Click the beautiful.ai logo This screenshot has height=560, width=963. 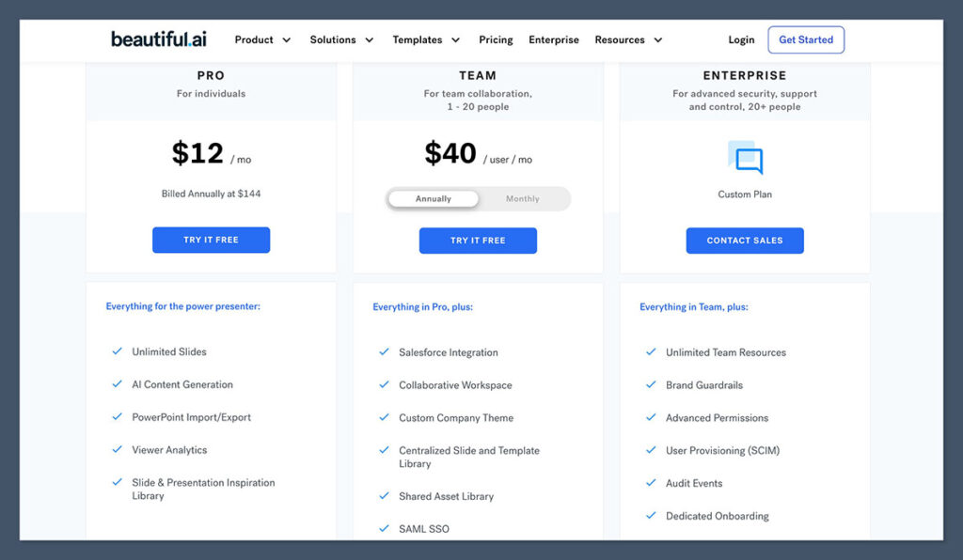pyautogui.click(x=158, y=39)
